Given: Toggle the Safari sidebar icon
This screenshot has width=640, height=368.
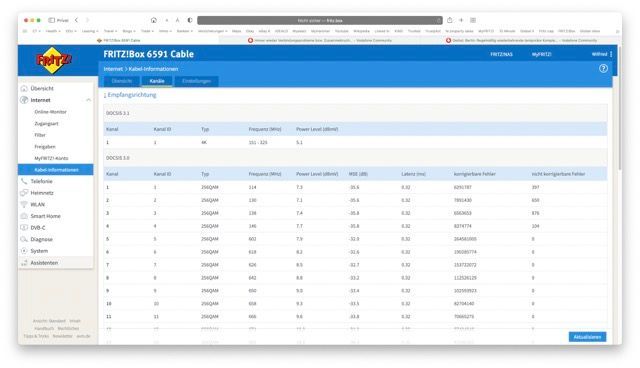Looking at the screenshot, I should click(x=51, y=20).
